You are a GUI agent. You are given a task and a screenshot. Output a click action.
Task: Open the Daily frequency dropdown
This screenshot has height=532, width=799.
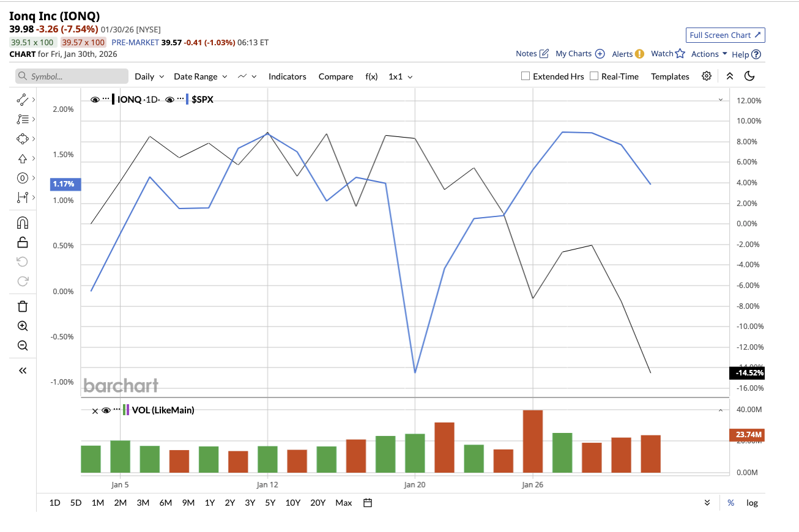[149, 76]
